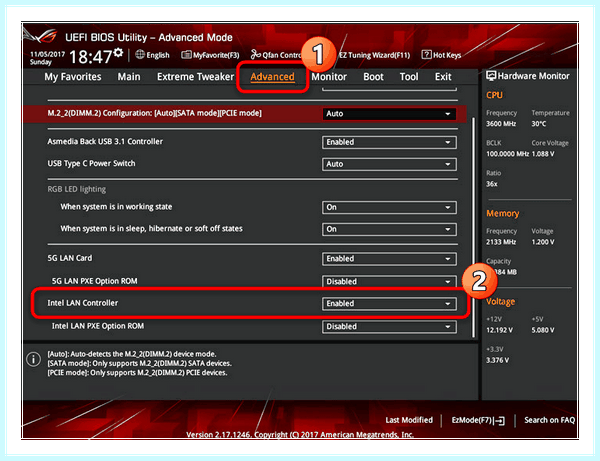Viewport: 600px width, 461px height.
Task: Open working state RGB LED dropdown
Action: pos(389,207)
